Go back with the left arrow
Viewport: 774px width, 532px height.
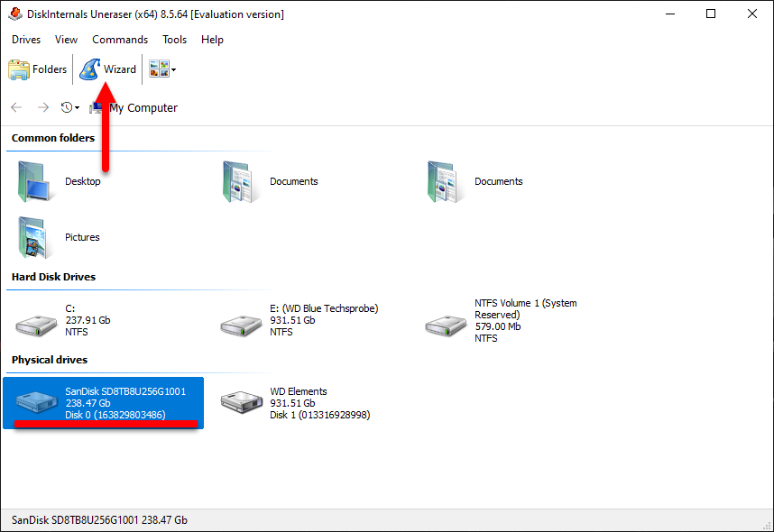coord(16,107)
